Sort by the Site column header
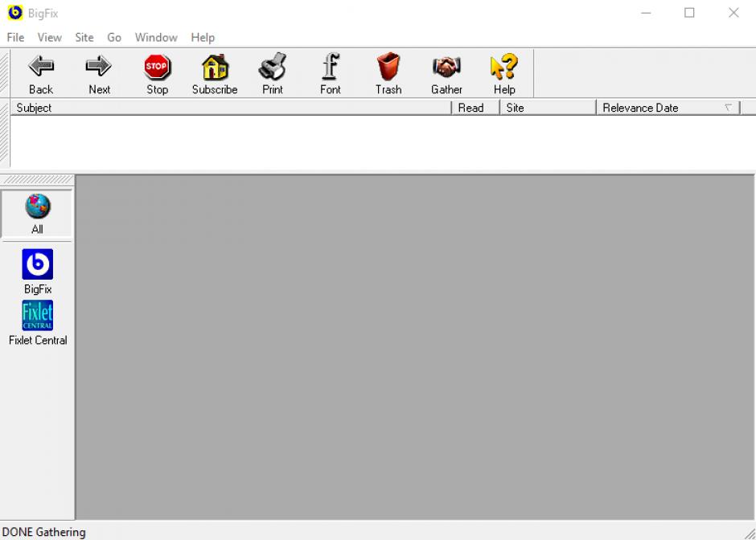 coord(549,108)
